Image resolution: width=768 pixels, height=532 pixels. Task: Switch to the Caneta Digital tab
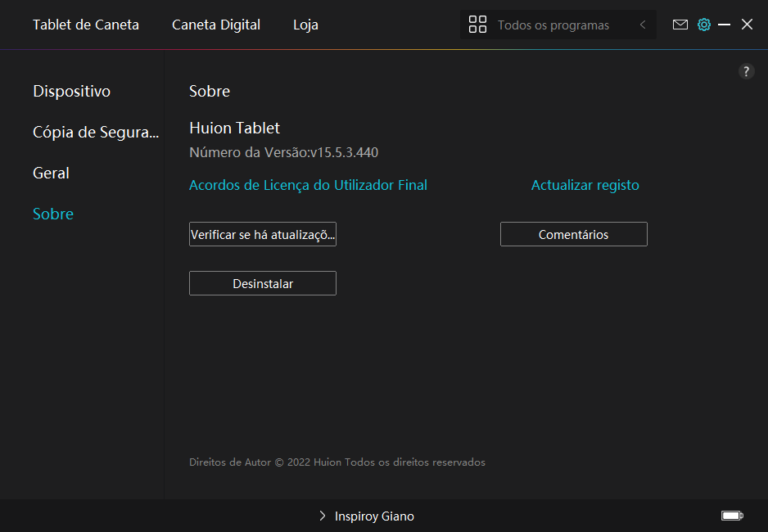point(216,25)
